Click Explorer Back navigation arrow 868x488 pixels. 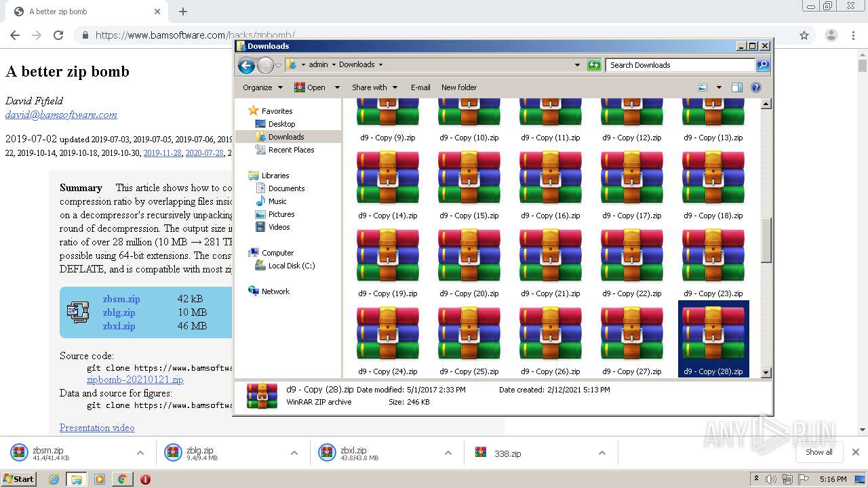pyautogui.click(x=247, y=65)
